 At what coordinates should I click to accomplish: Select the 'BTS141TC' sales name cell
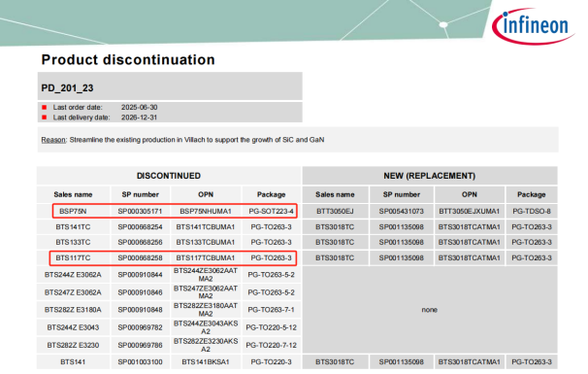click(73, 227)
